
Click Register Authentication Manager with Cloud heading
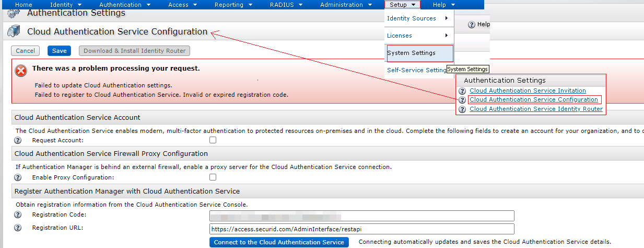127,191
